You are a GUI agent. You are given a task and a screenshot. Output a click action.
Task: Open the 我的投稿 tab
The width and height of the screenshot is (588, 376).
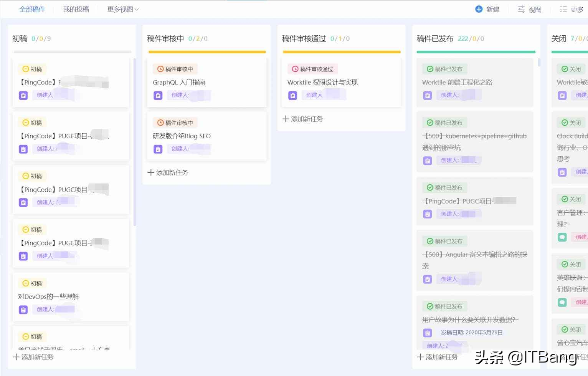tap(76, 9)
